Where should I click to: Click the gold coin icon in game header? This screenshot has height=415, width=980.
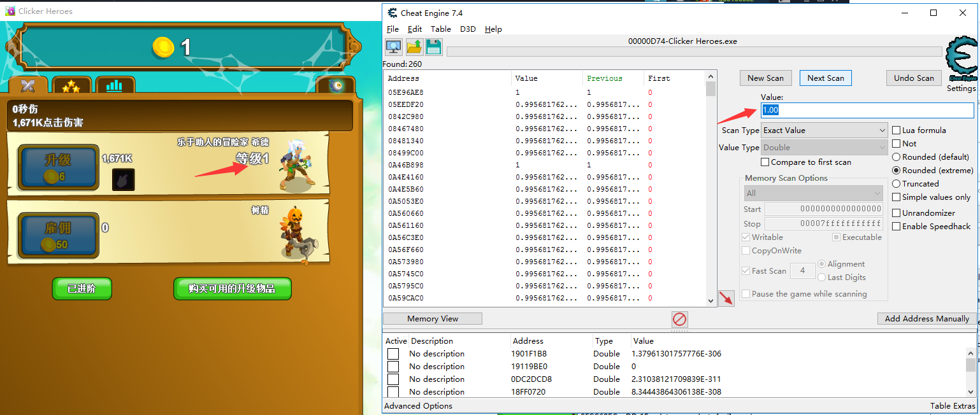163,47
